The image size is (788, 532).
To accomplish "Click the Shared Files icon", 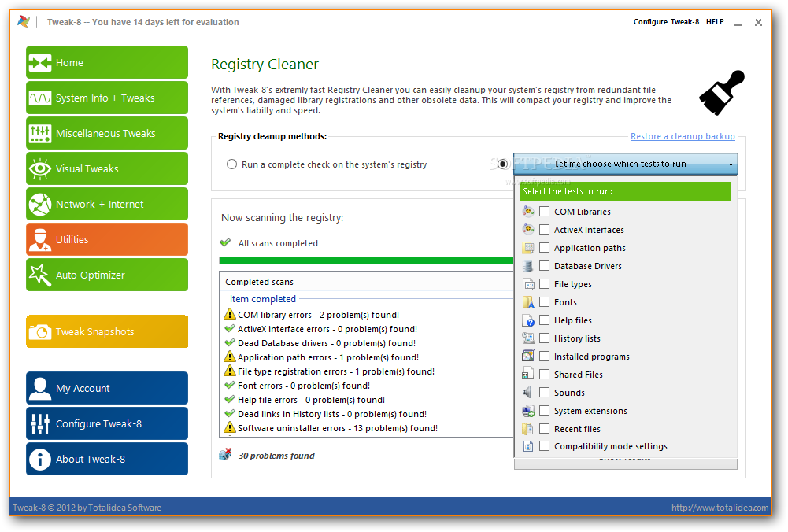I will [528, 375].
